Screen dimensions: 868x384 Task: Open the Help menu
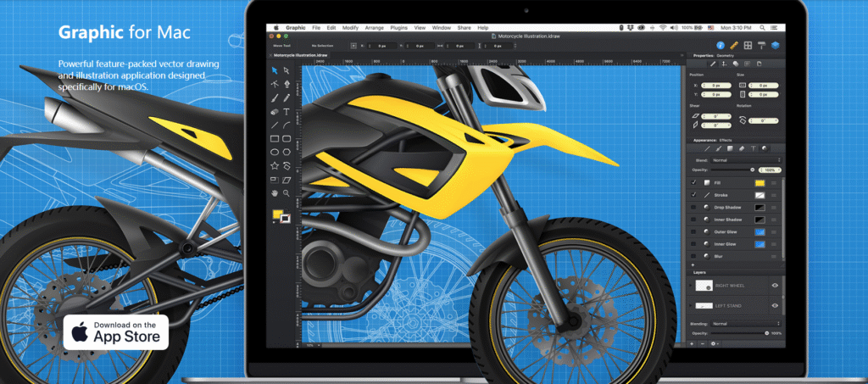(x=482, y=27)
